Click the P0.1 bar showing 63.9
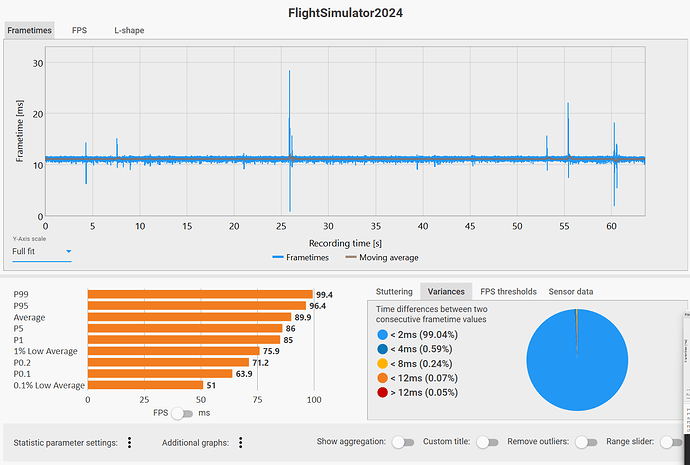 coord(160,374)
